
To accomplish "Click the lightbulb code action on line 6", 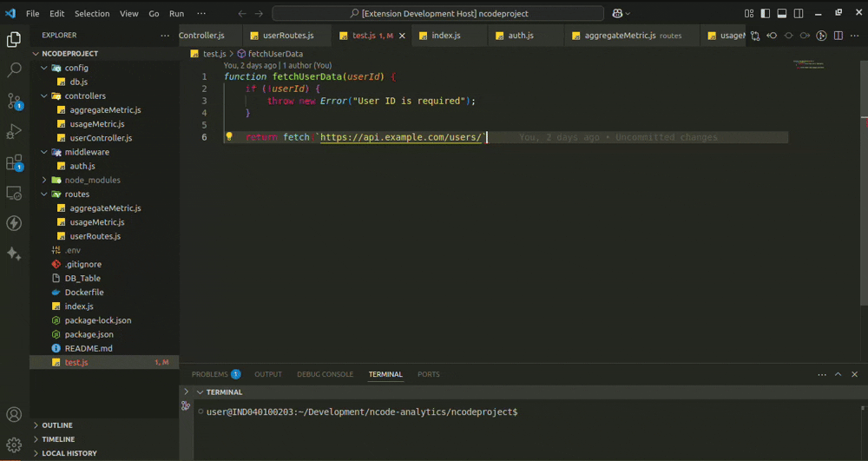I will pos(228,136).
